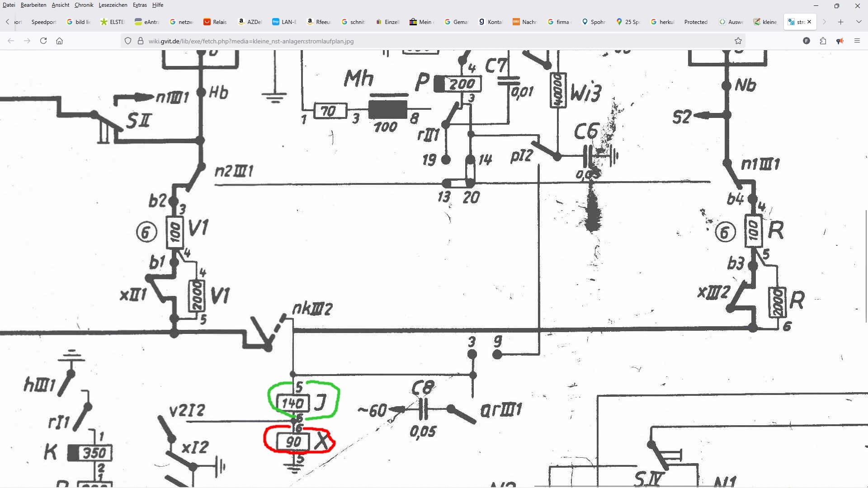The height and width of the screenshot is (488, 868).
Task: Open the Lesezeichen menu
Action: click(x=113, y=5)
